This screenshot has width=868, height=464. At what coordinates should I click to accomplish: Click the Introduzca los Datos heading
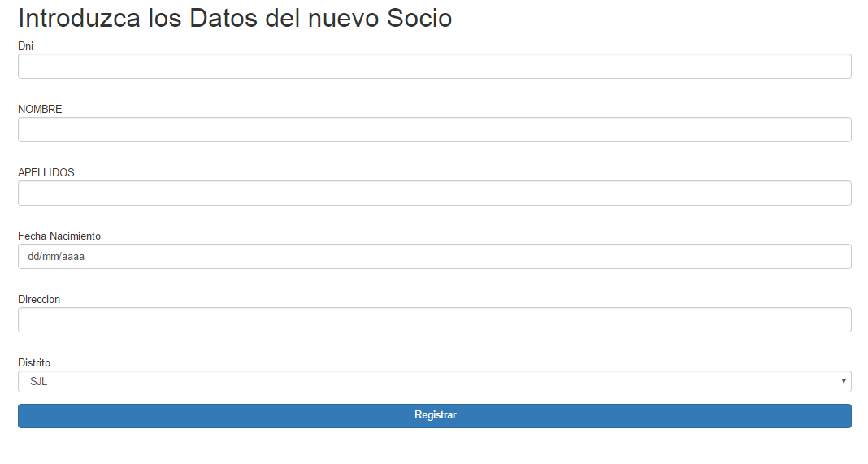[x=235, y=18]
